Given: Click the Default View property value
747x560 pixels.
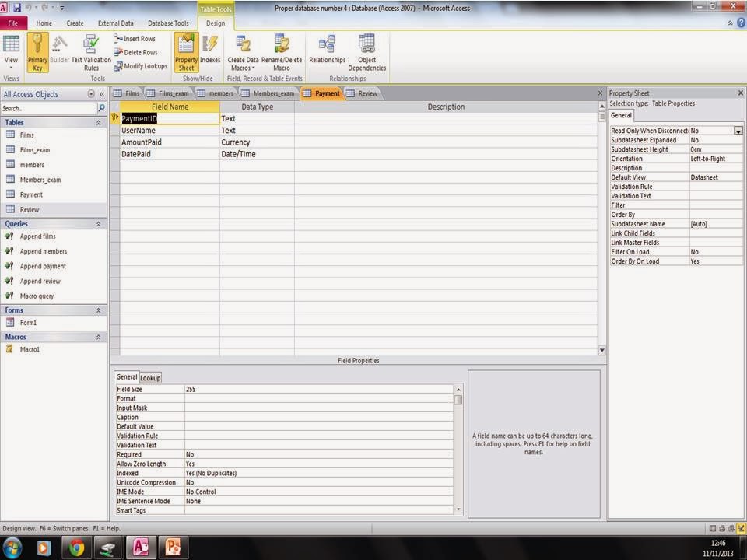Looking at the screenshot, I should coord(716,177).
